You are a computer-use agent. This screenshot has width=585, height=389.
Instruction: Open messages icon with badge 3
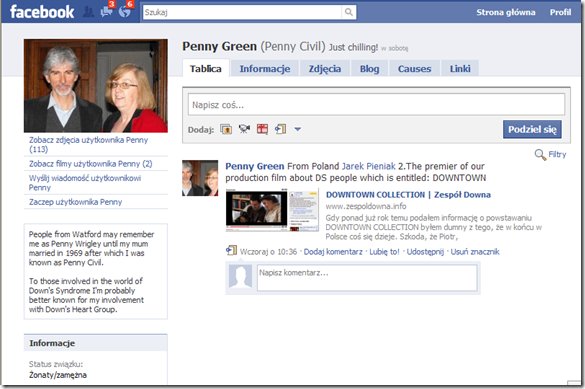[107, 11]
